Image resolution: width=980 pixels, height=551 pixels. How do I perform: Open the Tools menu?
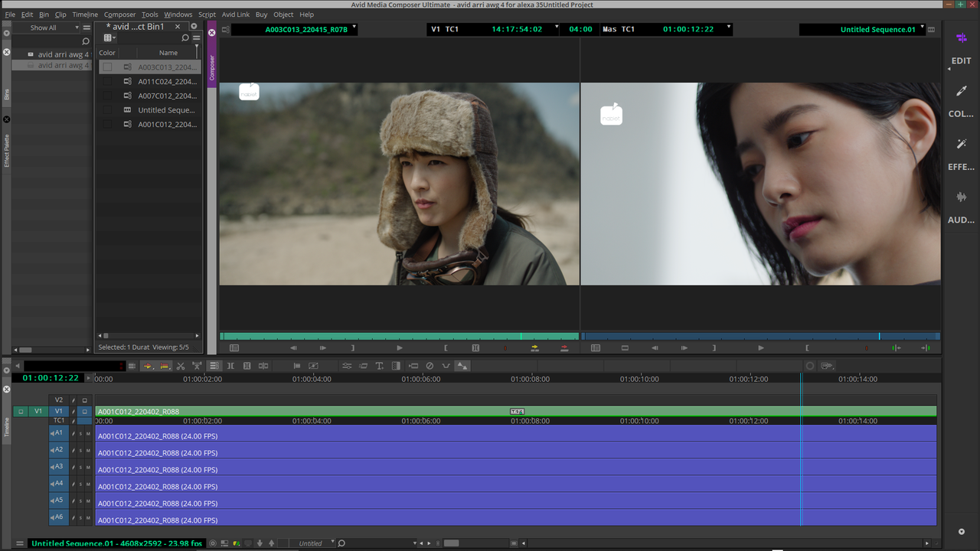coord(150,15)
